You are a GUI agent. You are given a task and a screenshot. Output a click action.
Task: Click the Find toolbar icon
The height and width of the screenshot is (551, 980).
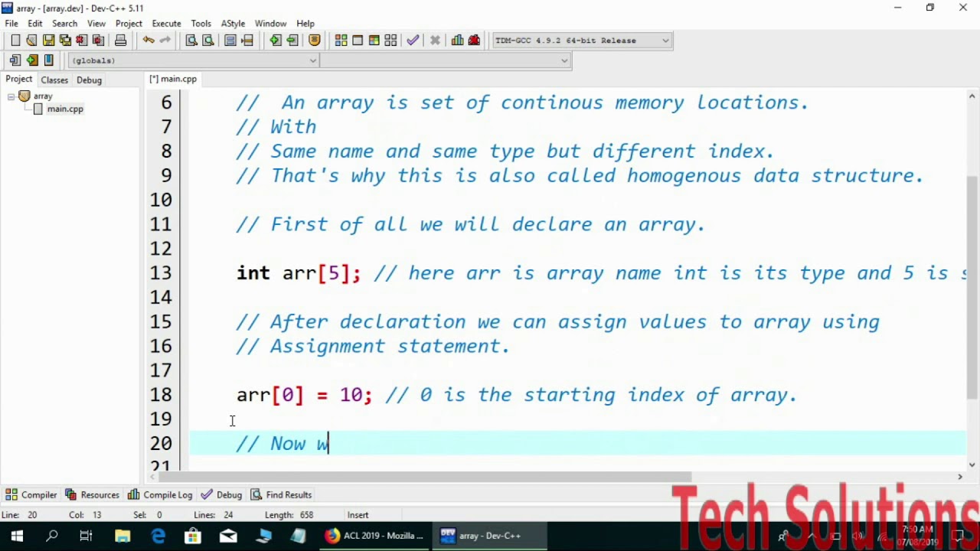click(191, 41)
